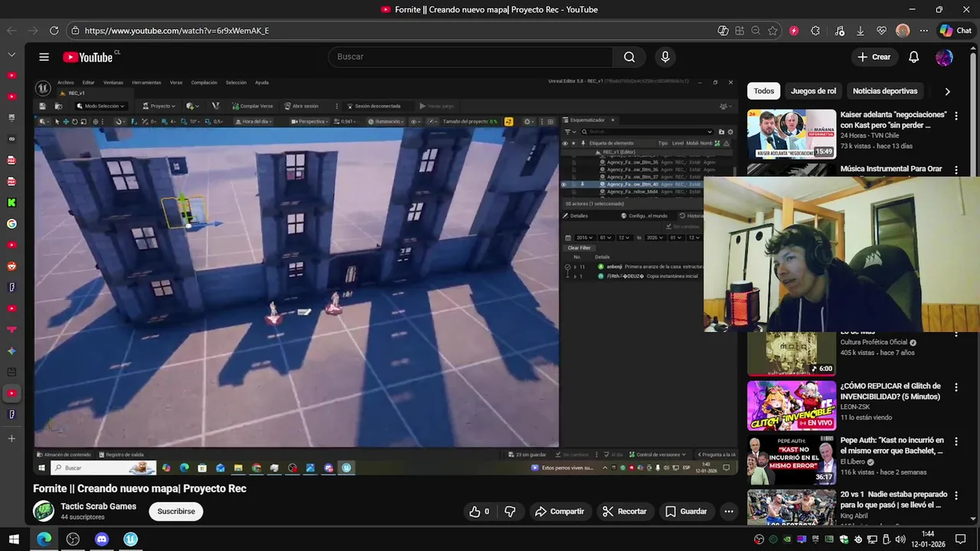Image resolution: width=980 pixels, height=551 pixels.
Task: Open Esquematizador settings gear
Action: (x=730, y=132)
